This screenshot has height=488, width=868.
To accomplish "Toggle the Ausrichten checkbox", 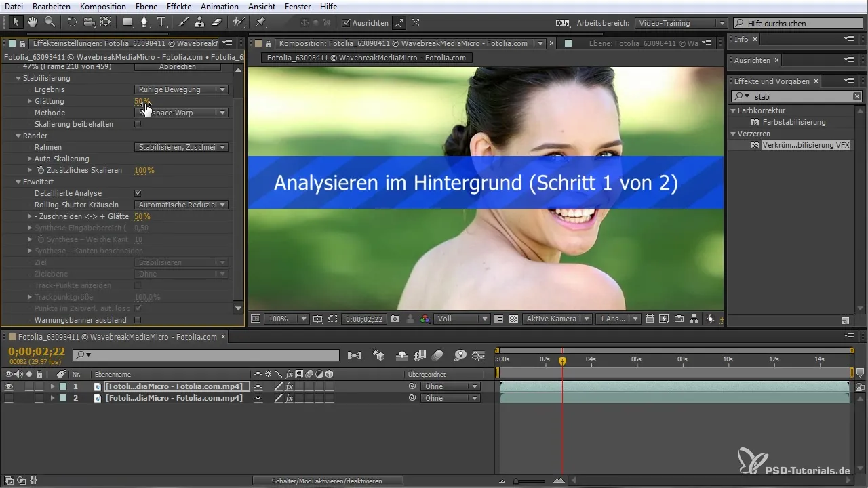I will pos(347,23).
